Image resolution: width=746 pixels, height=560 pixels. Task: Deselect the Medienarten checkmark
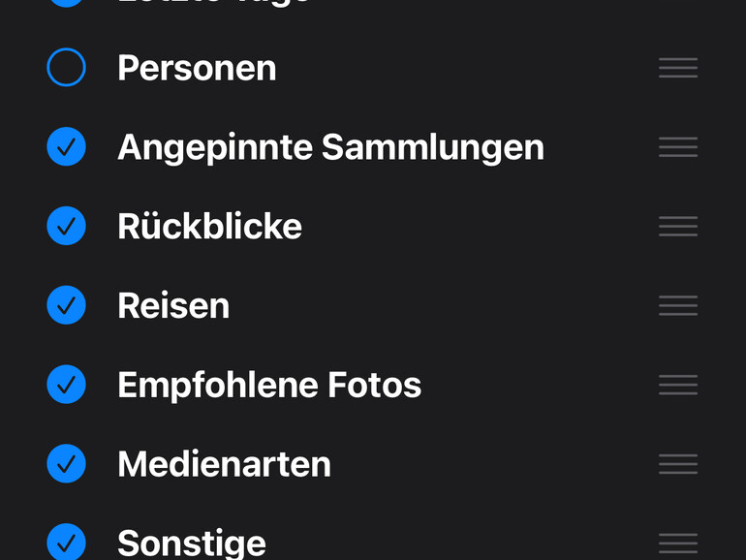pyautogui.click(x=67, y=464)
